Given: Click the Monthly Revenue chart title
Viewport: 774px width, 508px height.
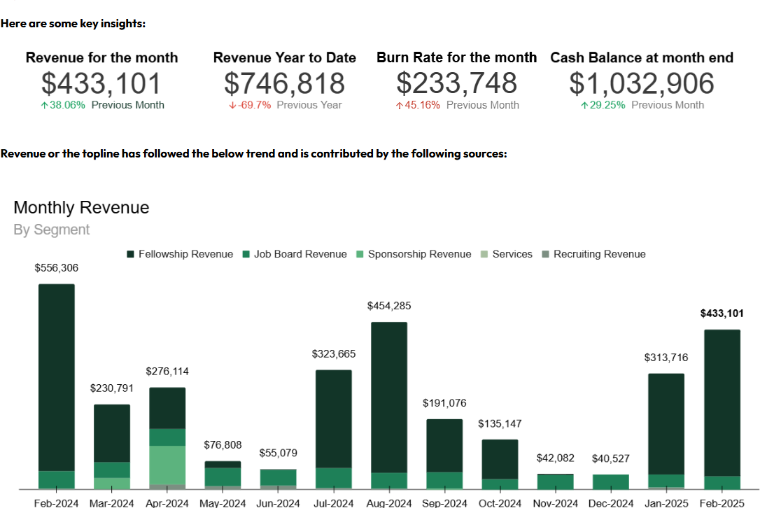Looking at the screenshot, I should click(x=81, y=208).
